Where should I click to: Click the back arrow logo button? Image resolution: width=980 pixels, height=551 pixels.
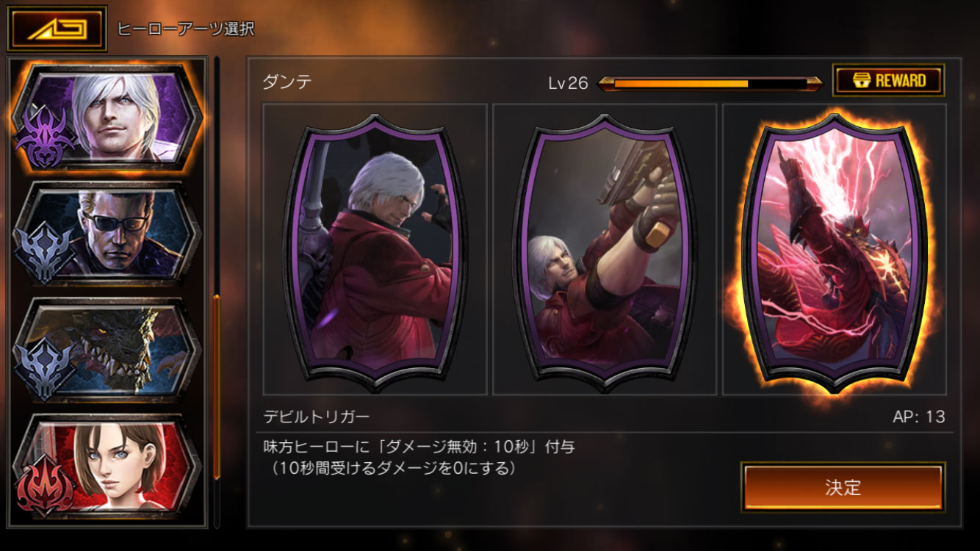tap(57, 29)
